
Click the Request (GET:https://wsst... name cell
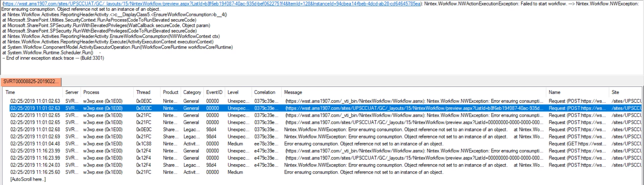click(x=578, y=144)
